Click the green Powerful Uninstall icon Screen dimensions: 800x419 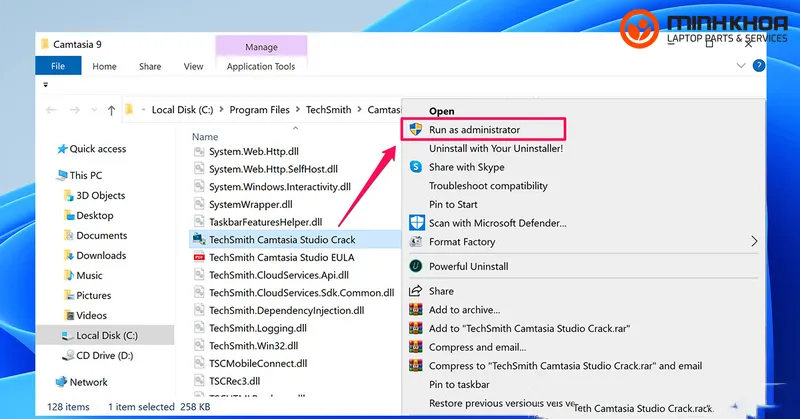[416, 266]
